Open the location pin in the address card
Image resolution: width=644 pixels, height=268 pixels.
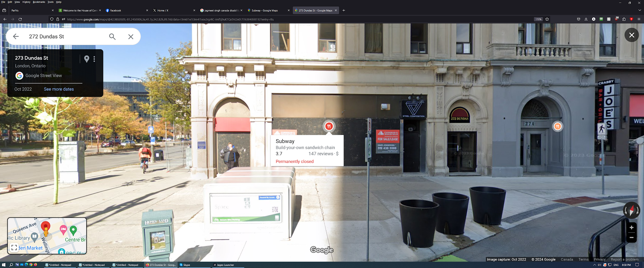click(x=87, y=59)
